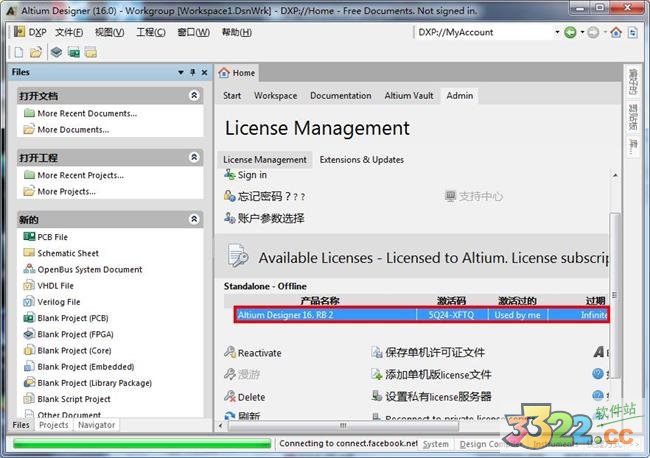Open the 窗口(W) menu
Viewport: 650px width, 458px height.
(x=193, y=32)
